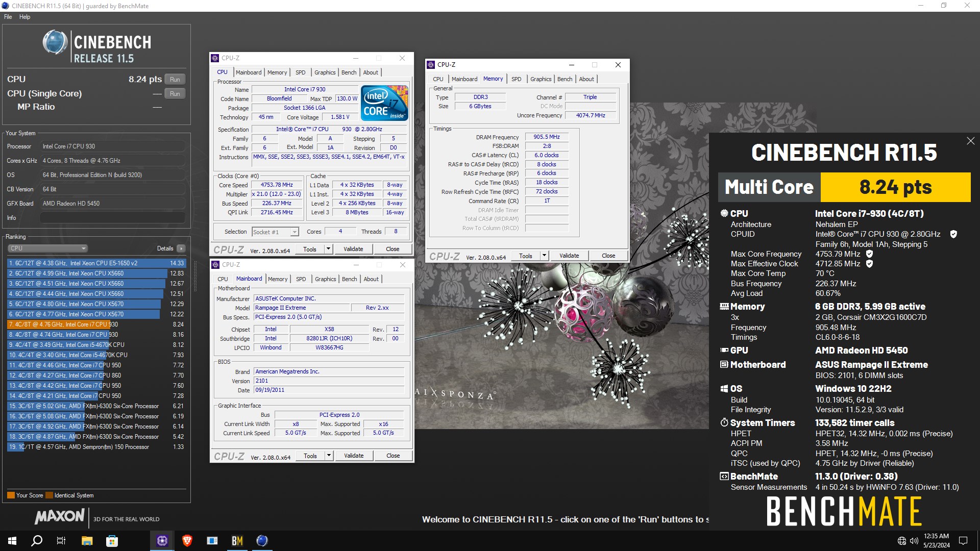Switch to BenchMate taskbar icon
980x551 pixels.
pyautogui.click(x=237, y=541)
